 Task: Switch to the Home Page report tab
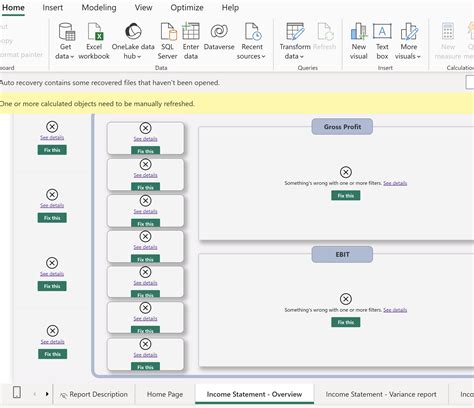tap(165, 394)
